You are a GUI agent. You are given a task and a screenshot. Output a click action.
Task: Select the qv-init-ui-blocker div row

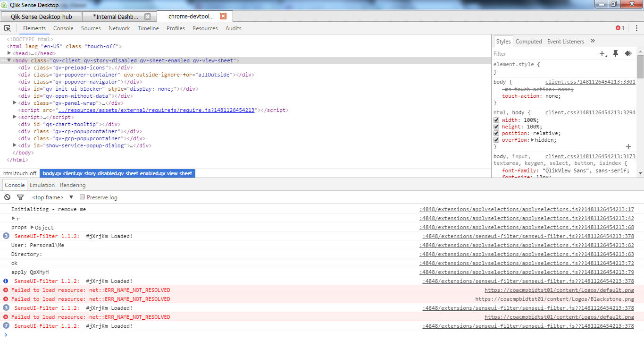(x=108, y=89)
